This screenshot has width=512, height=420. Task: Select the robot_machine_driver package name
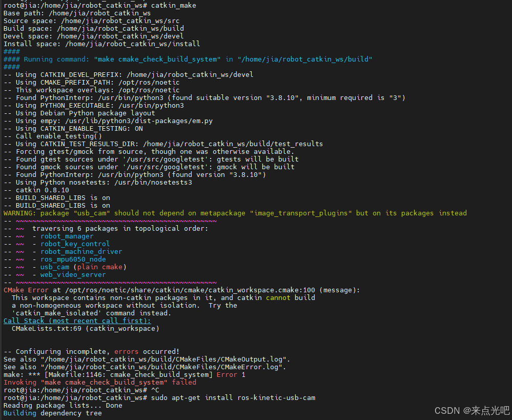[81, 251]
